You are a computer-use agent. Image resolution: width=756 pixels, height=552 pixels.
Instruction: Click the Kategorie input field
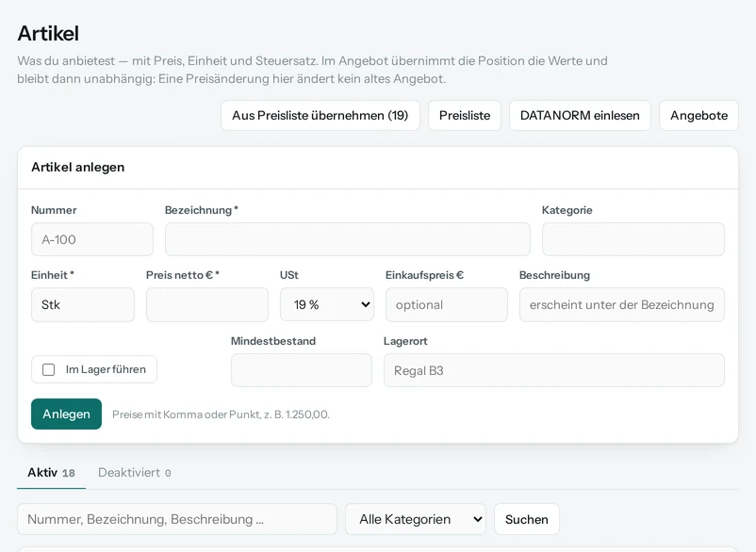[x=633, y=239]
